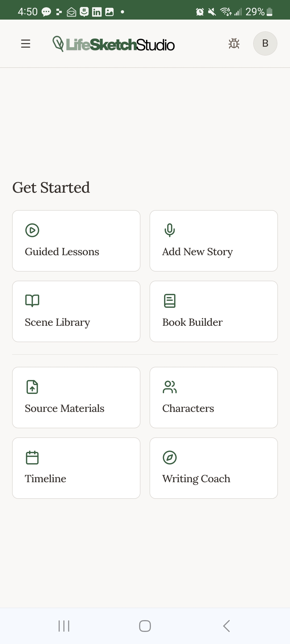Viewport: 290px width, 644px height.
Task: Go to the Characters section
Action: pyautogui.click(x=213, y=397)
